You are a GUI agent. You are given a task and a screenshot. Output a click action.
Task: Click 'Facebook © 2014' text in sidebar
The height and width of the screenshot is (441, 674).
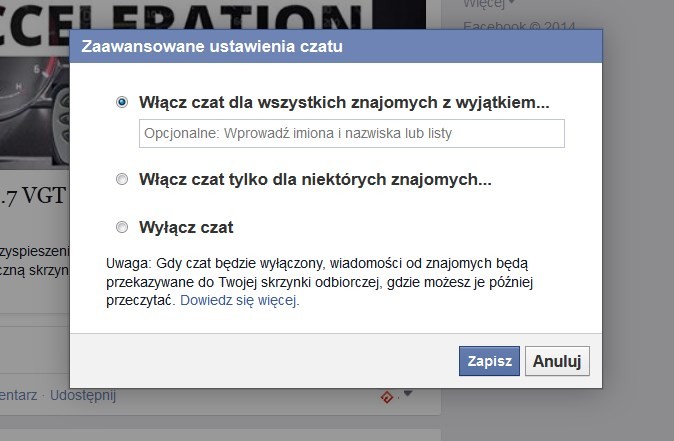(x=519, y=26)
